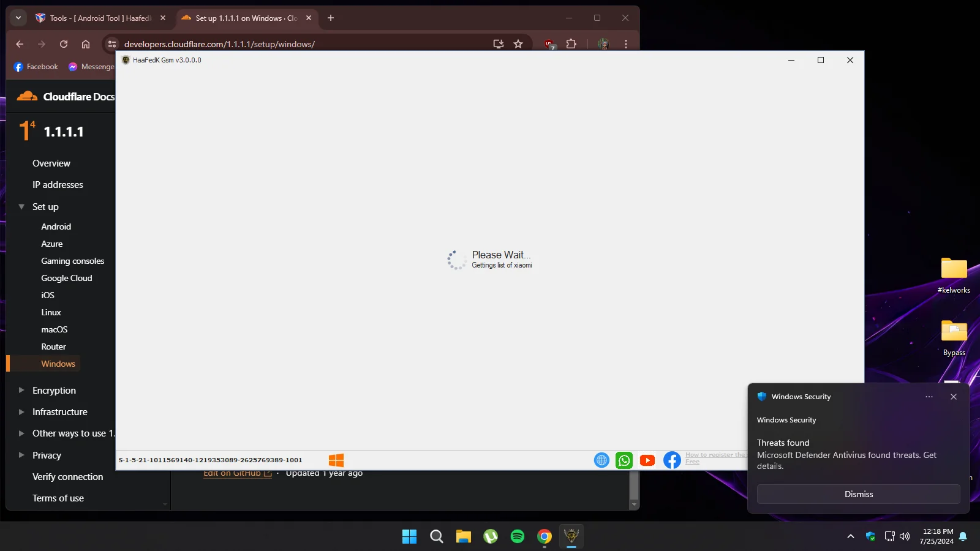980x551 pixels.
Task: Follow the 'How to register' link
Action: click(716, 458)
